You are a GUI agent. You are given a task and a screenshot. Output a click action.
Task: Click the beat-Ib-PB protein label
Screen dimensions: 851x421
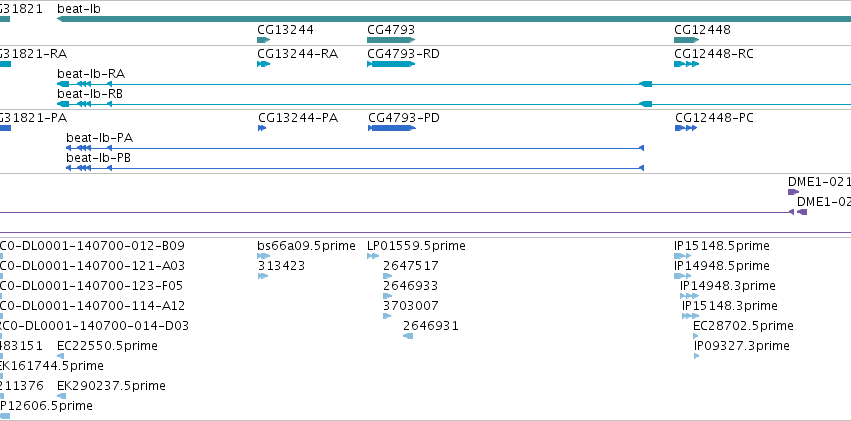coord(98,158)
